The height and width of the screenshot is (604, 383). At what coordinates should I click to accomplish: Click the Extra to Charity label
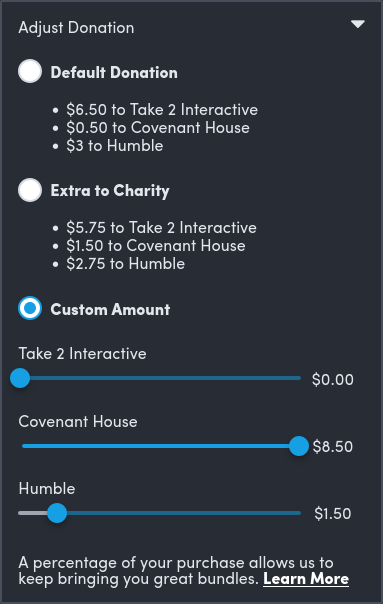(110, 191)
